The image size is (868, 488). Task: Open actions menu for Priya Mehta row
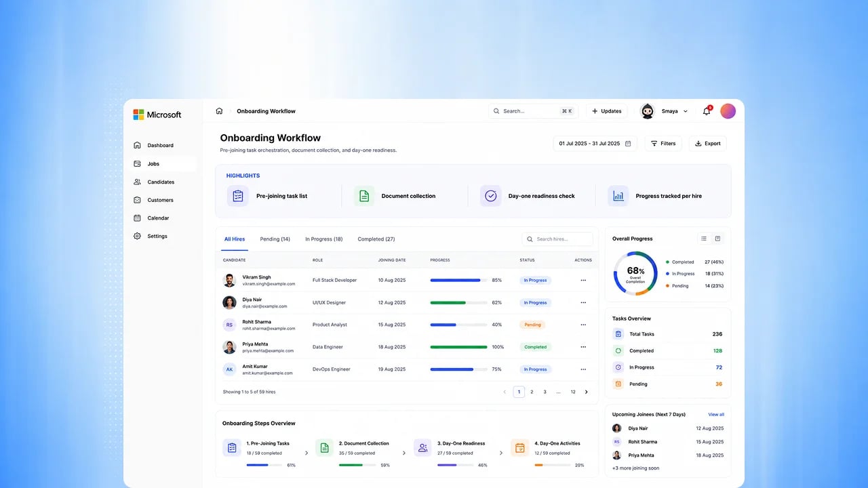click(583, 347)
